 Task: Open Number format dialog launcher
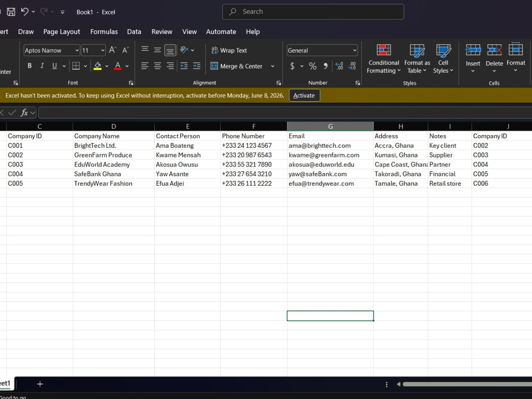coord(358,83)
